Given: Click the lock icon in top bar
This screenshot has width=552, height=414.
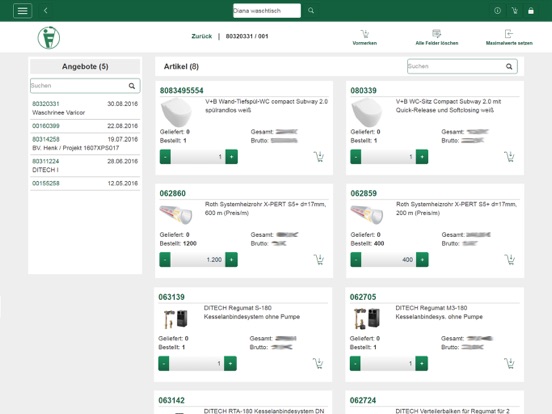Looking at the screenshot, I should pyautogui.click(x=531, y=11).
